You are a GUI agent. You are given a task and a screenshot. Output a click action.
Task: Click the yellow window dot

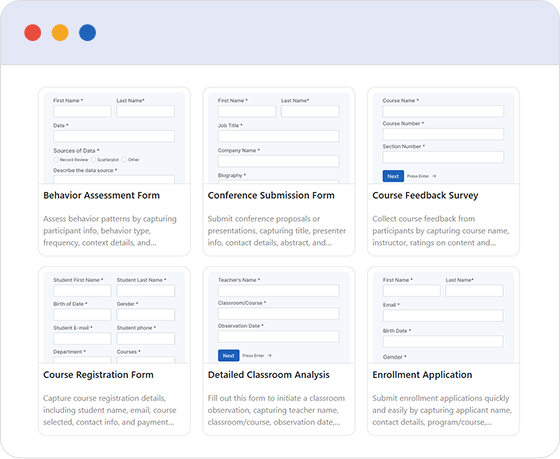(x=60, y=33)
